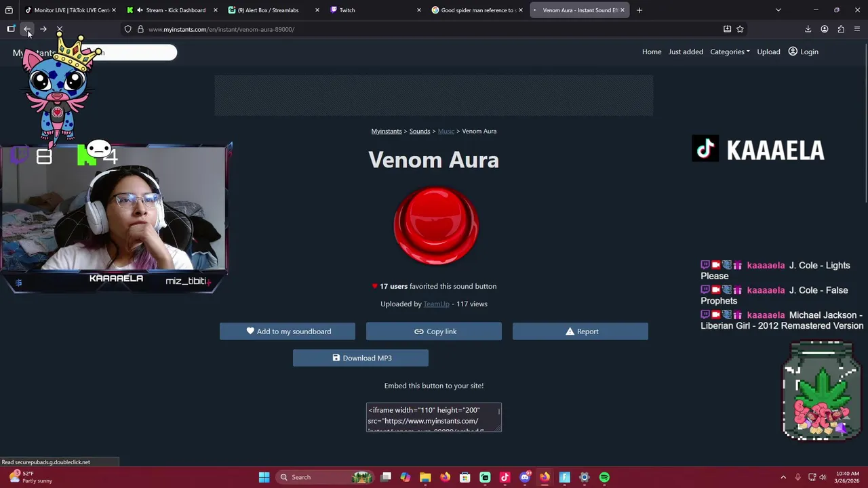Click the Download MP3 button
The image size is (868, 488).
tap(361, 358)
